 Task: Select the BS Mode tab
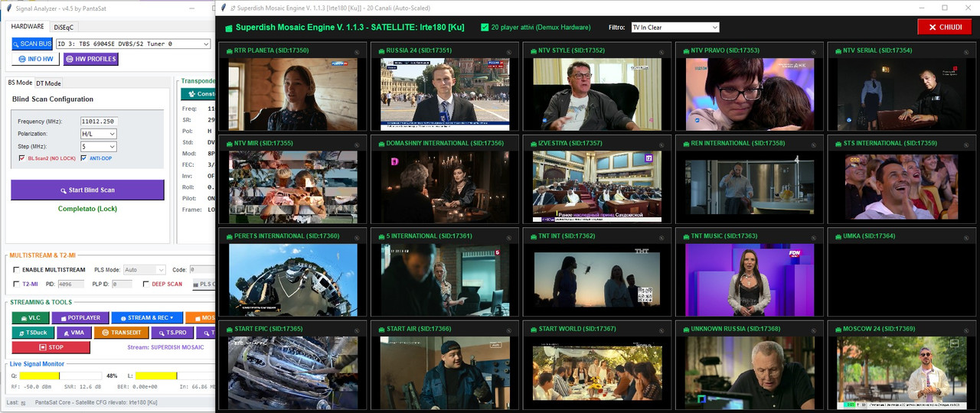pyautogui.click(x=20, y=83)
